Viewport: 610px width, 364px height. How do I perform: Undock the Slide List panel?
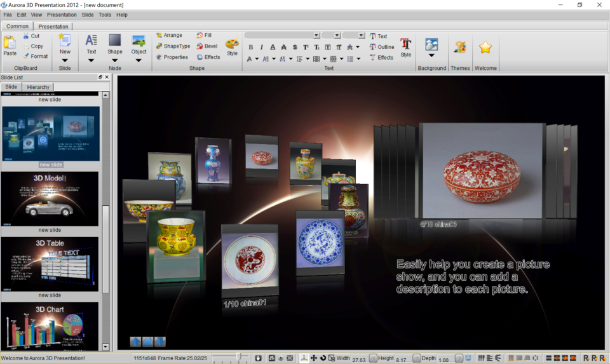coord(100,77)
